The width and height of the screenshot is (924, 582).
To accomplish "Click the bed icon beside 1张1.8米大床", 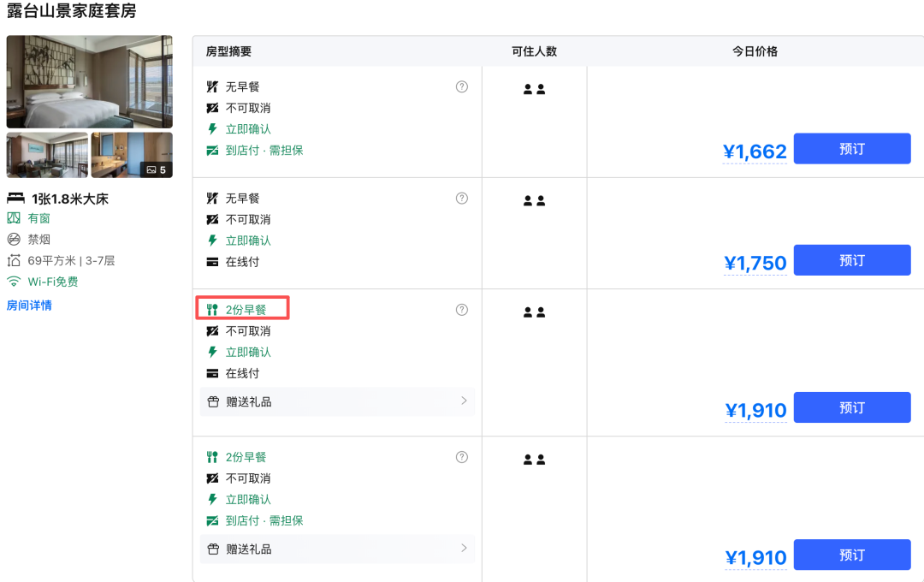I will click(15, 199).
